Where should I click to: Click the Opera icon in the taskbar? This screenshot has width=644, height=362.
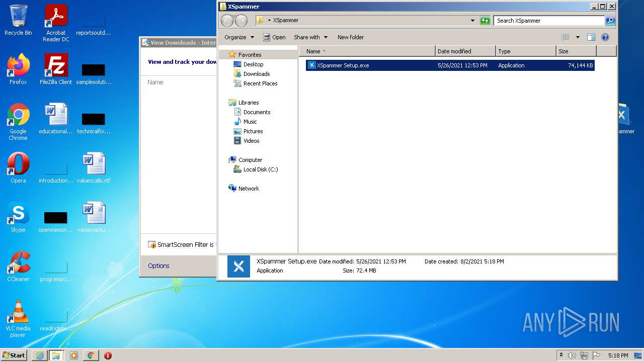(x=108, y=355)
